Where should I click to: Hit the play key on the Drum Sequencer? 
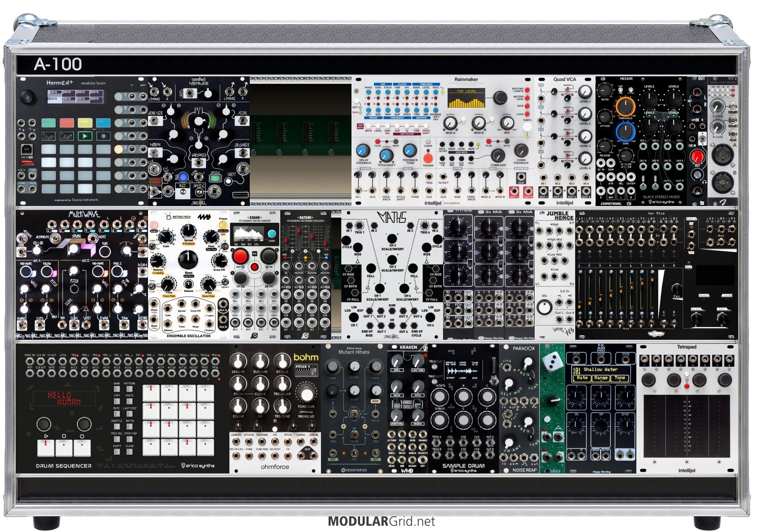(x=46, y=448)
